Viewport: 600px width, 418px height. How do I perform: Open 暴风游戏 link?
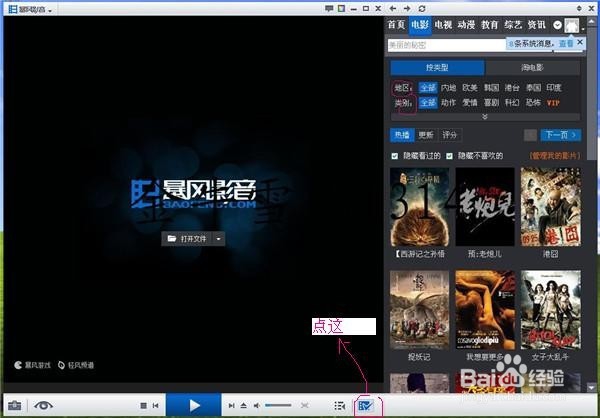pyautogui.click(x=33, y=365)
